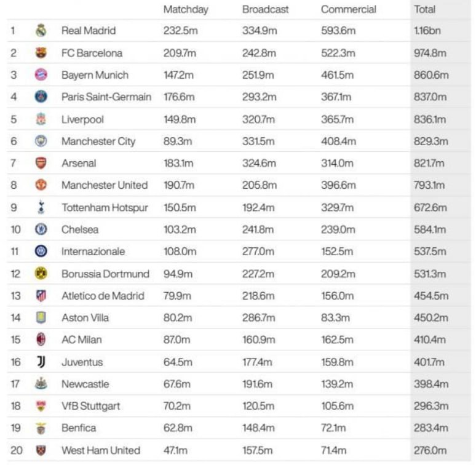Click the Bayern Munich logo
This screenshot has width=476, height=465.
coord(41,75)
